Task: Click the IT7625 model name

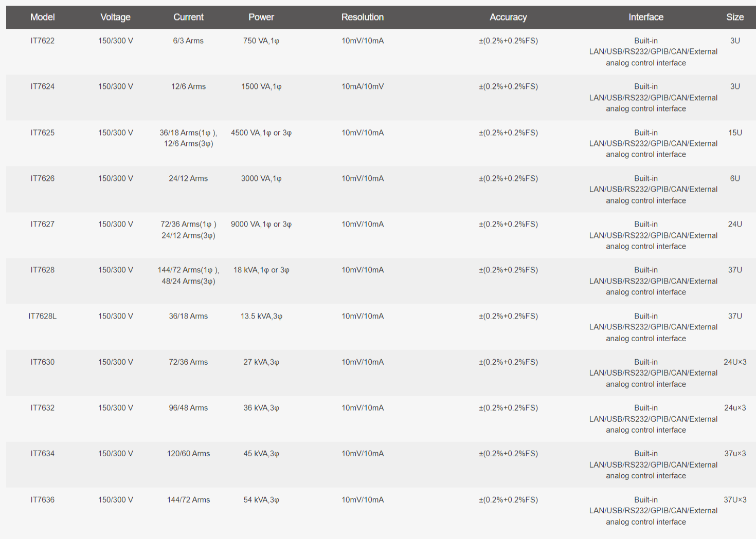Action: 42,133
